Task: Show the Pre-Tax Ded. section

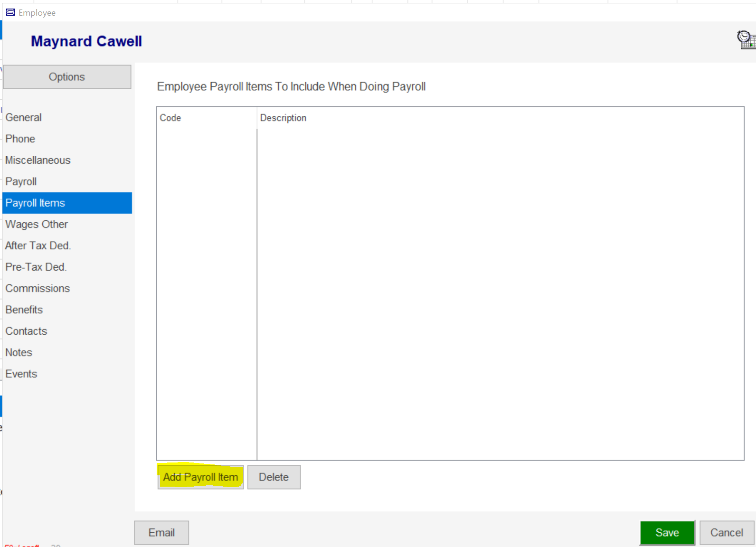Action: 36,267
